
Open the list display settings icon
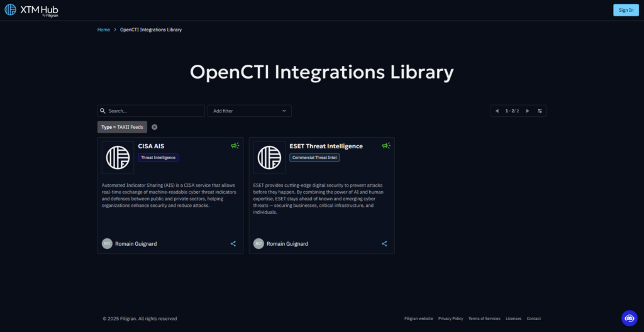540,111
